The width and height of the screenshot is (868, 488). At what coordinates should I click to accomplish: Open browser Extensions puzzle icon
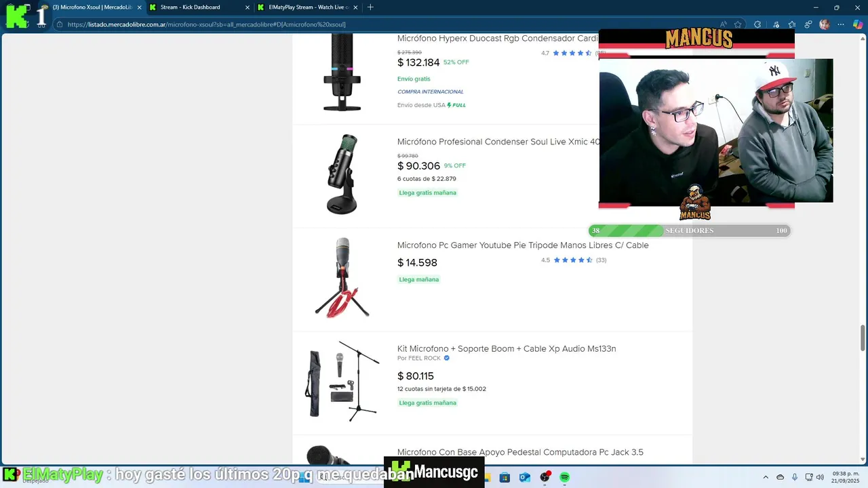click(757, 24)
